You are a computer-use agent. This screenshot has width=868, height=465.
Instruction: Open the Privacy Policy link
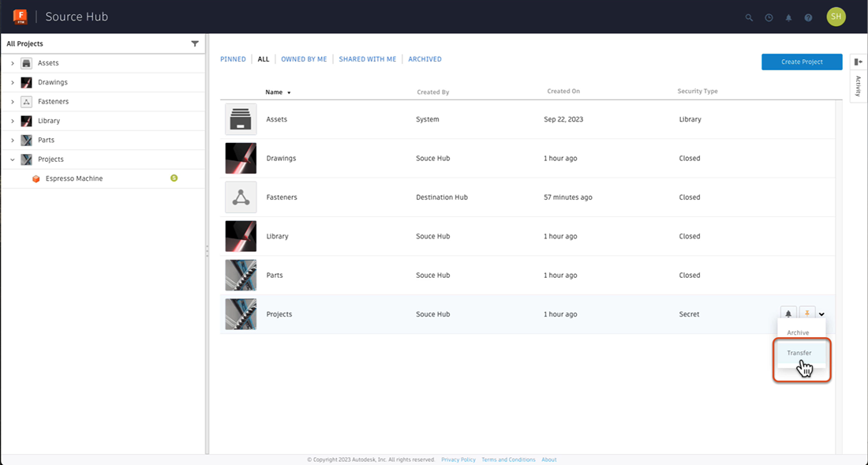pyautogui.click(x=458, y=459)
